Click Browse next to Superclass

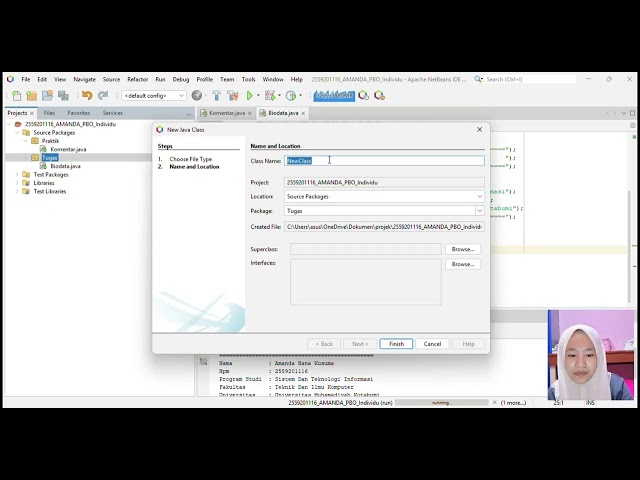[463, 249]
